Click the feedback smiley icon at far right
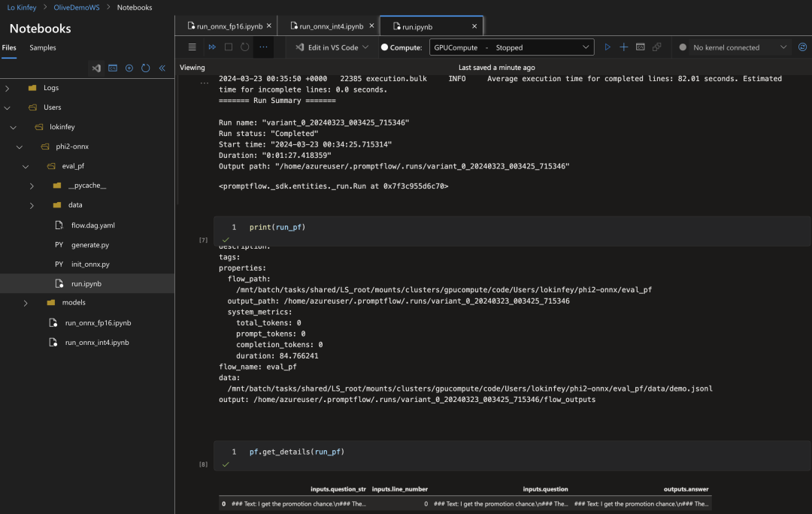The image size is (812, 514). tap(802, 47)
